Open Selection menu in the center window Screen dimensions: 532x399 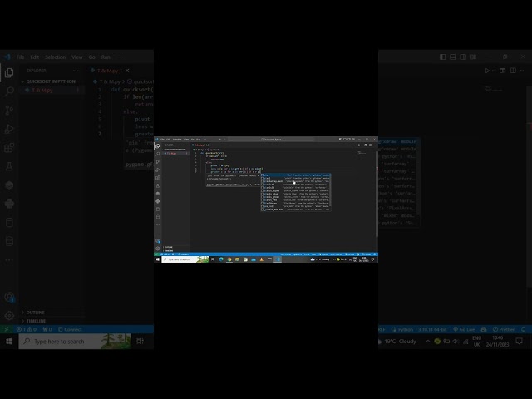pyautogui.click(x=177, y=140)
